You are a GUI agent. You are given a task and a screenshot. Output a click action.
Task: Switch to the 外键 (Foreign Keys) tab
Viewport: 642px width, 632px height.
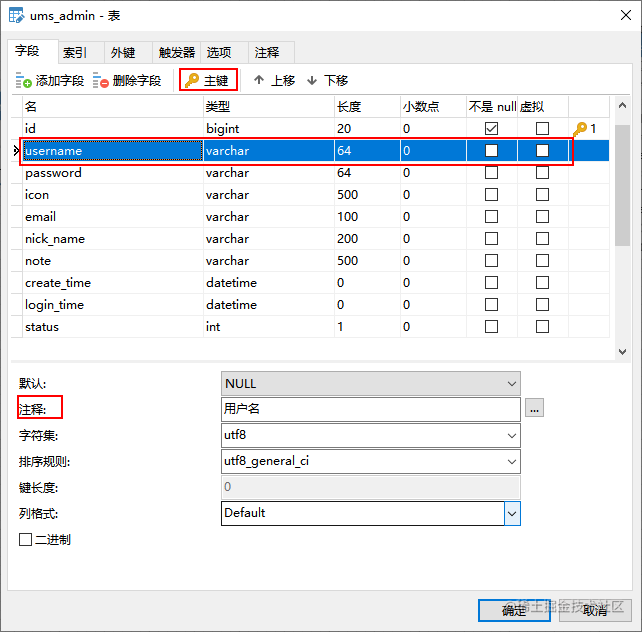pyautogui.click(x=128, y=52)
